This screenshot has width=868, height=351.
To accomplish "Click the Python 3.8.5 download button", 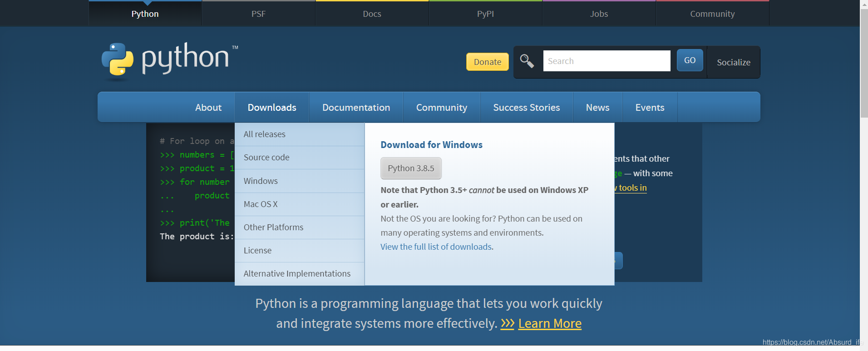I will tap(411, 168).
